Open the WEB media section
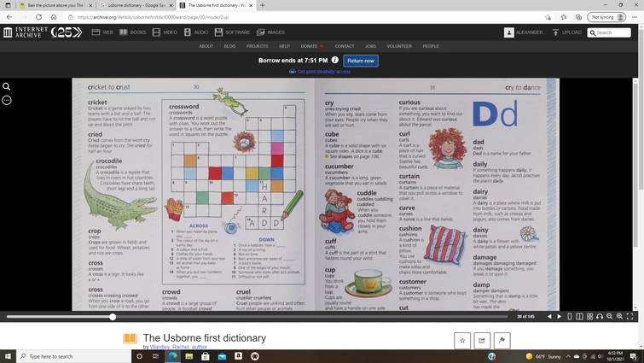Screen dimensions: 644x363 [102, 32]
